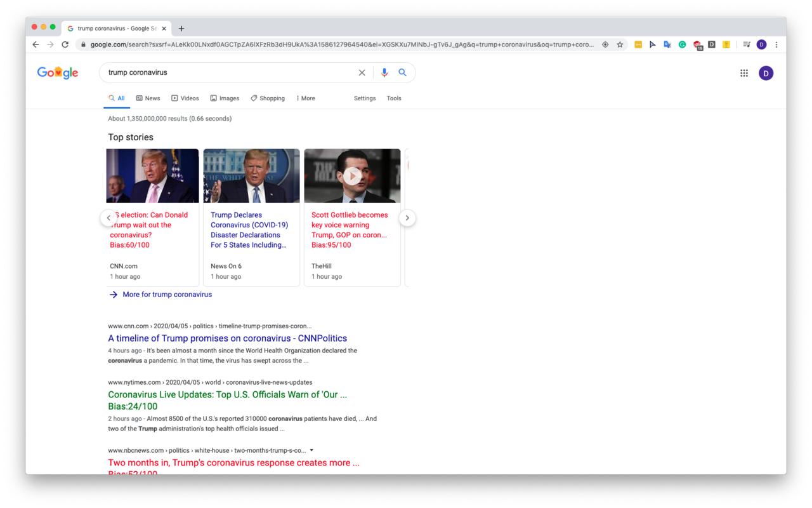Click the 'Bias:95/100' label
The width and height of the screenshot is (812, 508).
pyautogui.click(x=331, y=245)
